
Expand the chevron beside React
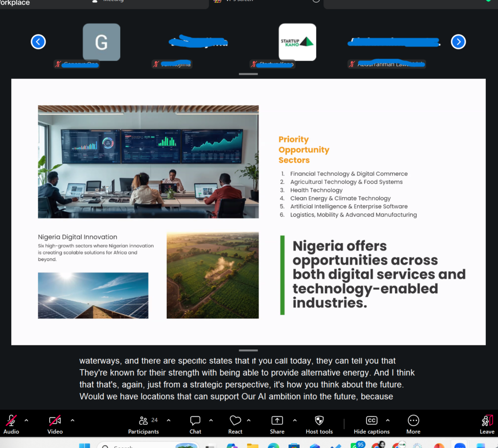pos(249,420)
